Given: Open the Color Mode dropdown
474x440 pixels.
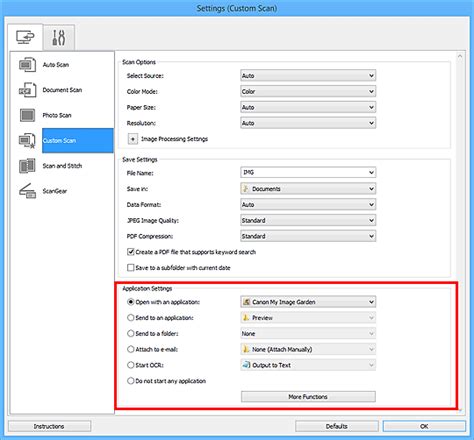Looking at the screenshot, I should coord(308,91).
